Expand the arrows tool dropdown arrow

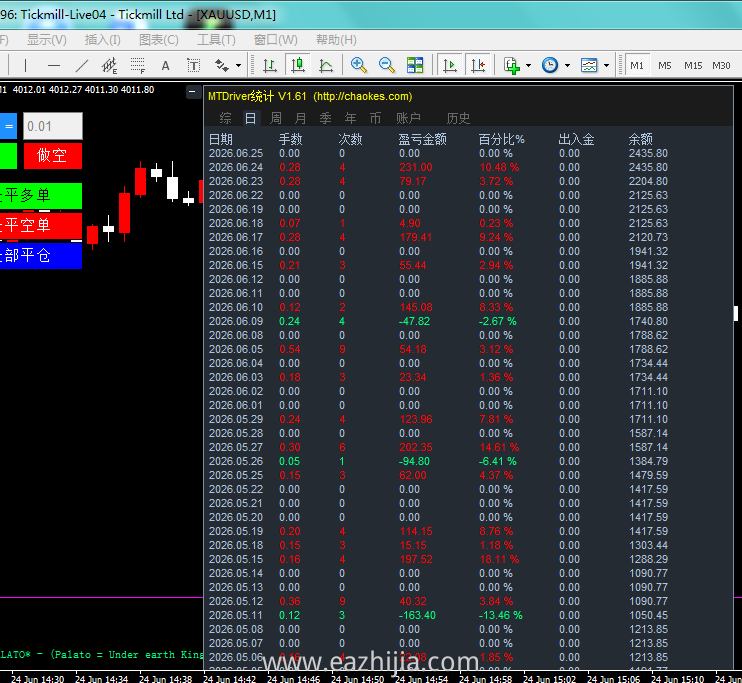[x=238, y=65]
